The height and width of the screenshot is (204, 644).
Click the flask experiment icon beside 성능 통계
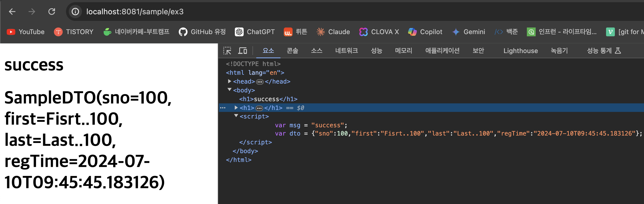click(x=618, y=51)
